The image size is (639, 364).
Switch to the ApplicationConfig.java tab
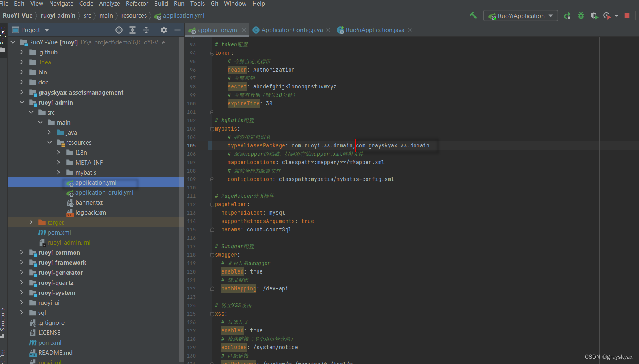[x=292, y=30]
